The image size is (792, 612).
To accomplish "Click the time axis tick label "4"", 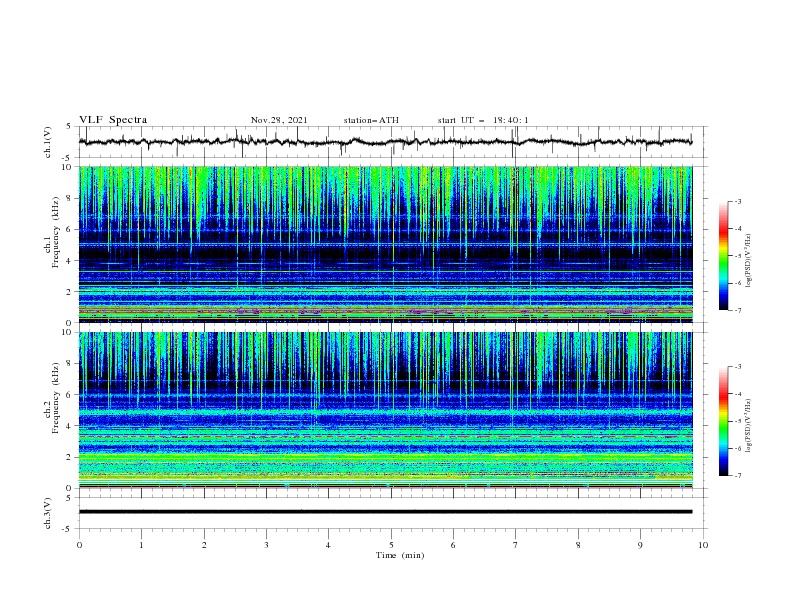I will click(x=328, y=545).
